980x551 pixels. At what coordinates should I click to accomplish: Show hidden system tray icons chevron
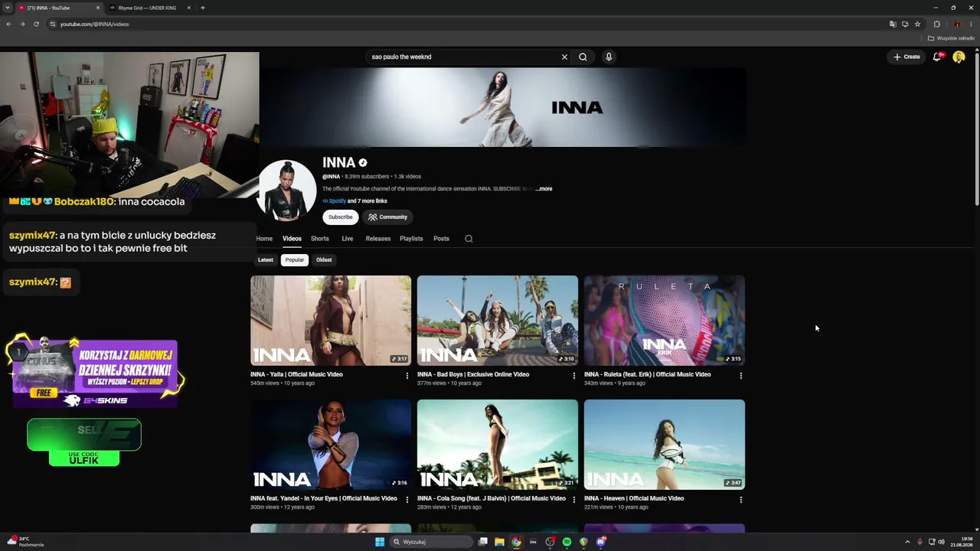[907, 542]
